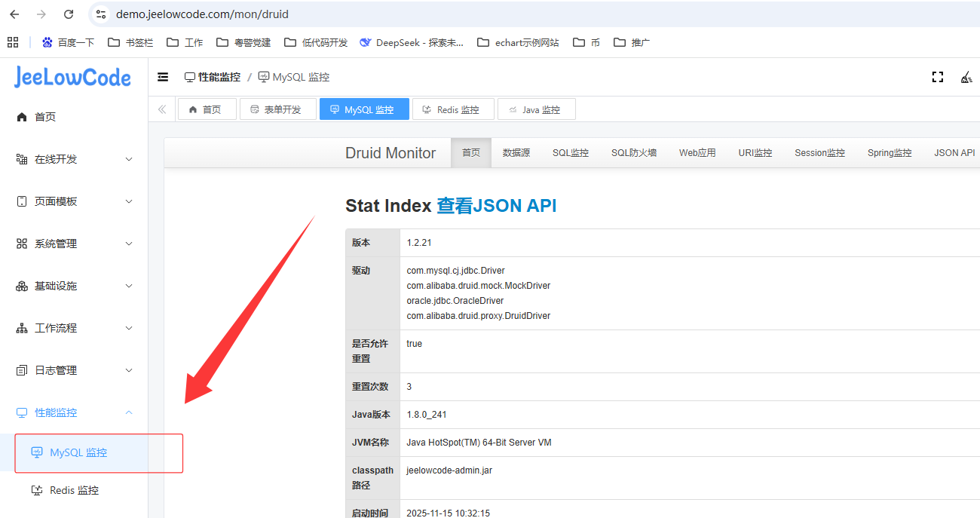This screenshot has width=980, height=518.
Task: Click the hamburger menu collapse icon
Action: click(x=163, y=77)
